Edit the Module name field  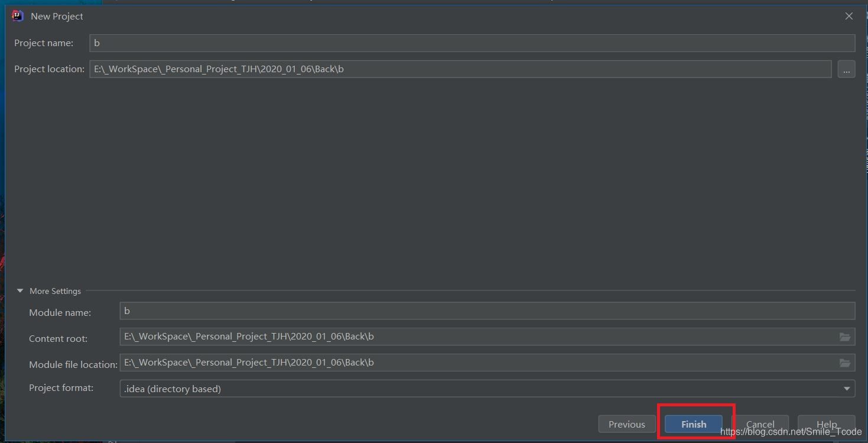[x=487, y=311]
